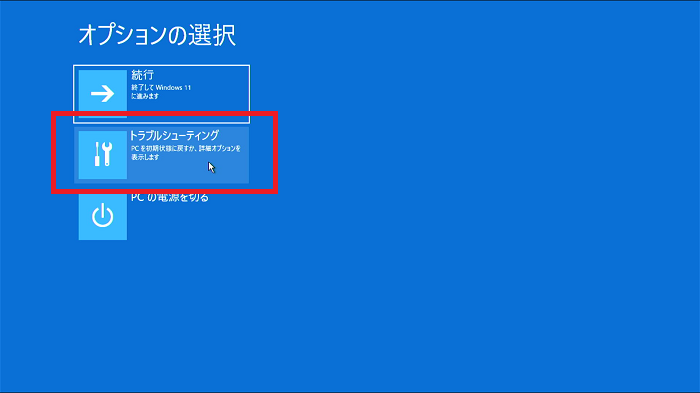Click the arrow icon for 続行
The width and height of the screenshot is (700, 393).
click(103, 93)
